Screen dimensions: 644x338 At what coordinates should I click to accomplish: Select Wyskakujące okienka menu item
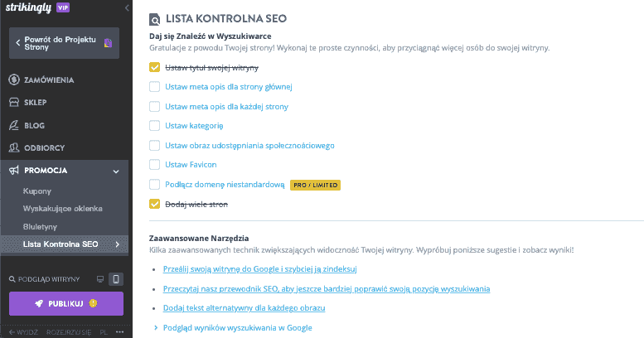[62, 209]
